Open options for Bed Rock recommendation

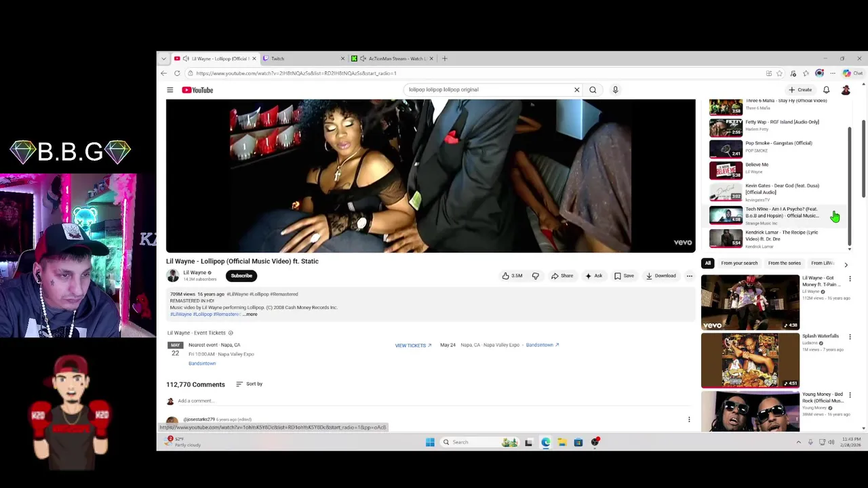click(850, 395)
